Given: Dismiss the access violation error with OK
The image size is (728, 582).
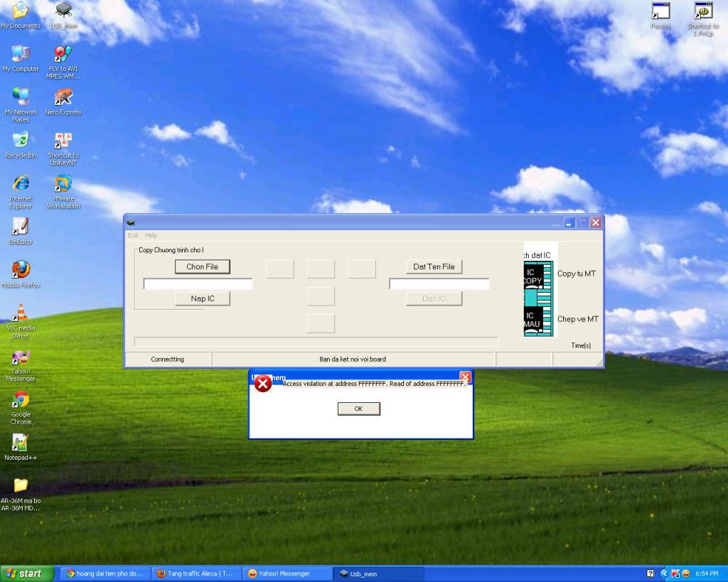Looking at the screenshot, I should pyautogui.click(x=359, y=409).
